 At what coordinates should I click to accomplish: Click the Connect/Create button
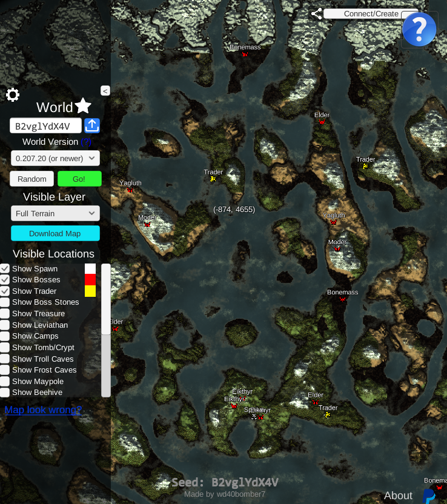(x=371, y=14)
